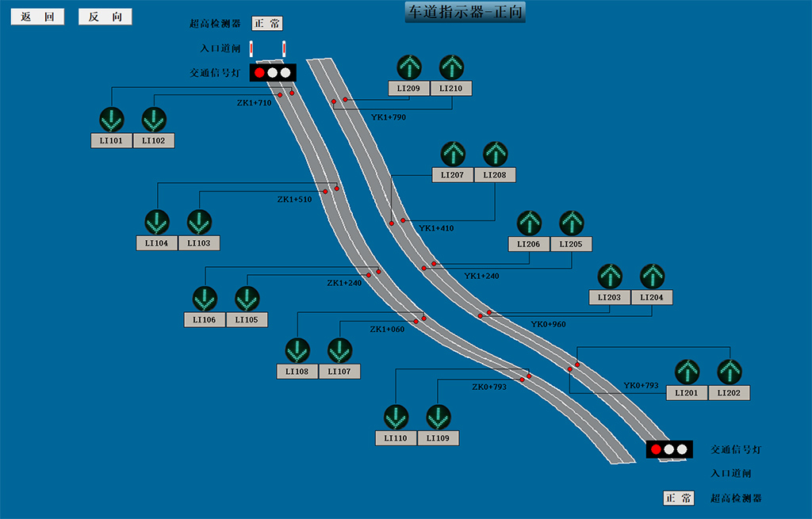Image resolution: width=812 pixels, height=519 pixels.
Task: Click the green down arrow above LI101
Action: (111, 120)
